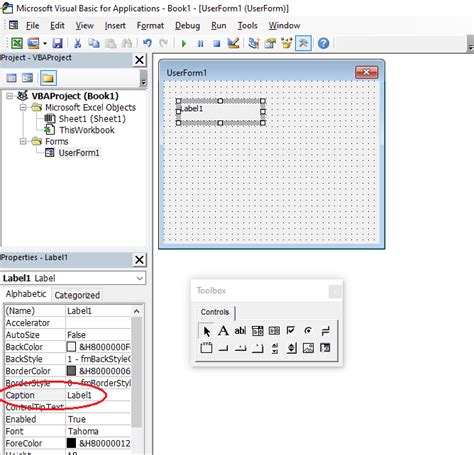
Task: Select the TextBox 'abl' tool in Toolbox
Action: [240, 331]
